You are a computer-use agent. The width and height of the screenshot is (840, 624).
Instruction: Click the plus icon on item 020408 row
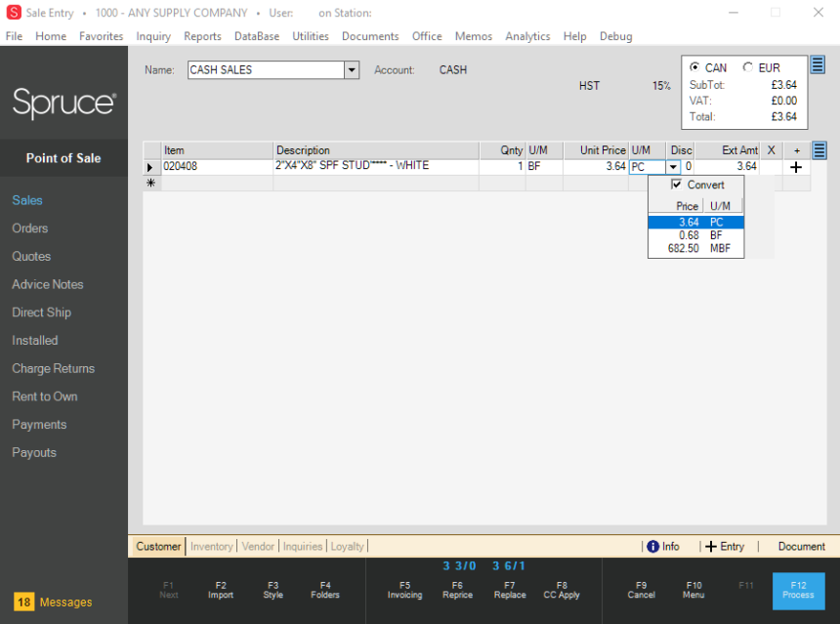[796, 167]
